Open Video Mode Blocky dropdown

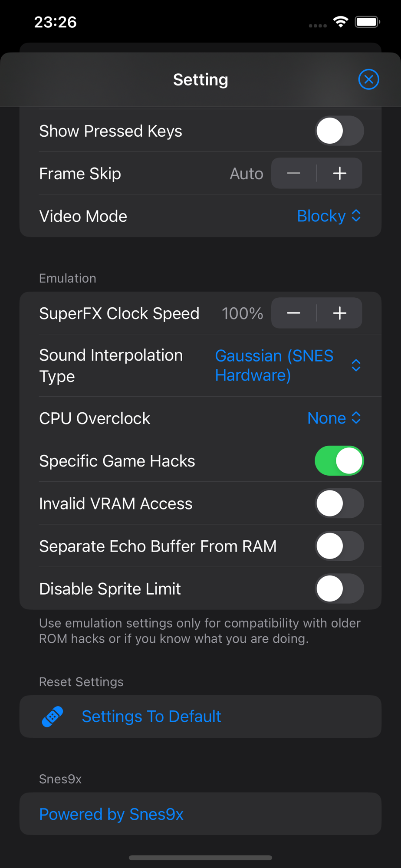point(329,216)
